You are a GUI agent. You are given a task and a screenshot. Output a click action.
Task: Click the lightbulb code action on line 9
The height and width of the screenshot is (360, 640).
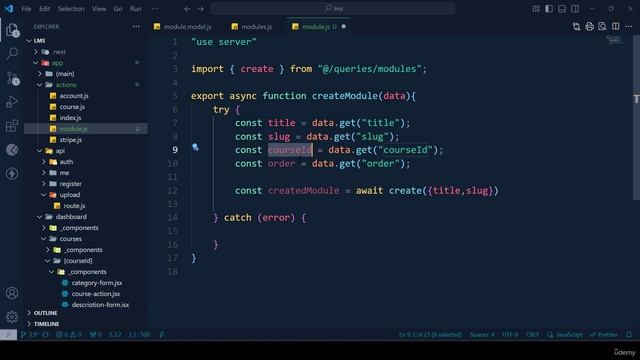(196, 147)
